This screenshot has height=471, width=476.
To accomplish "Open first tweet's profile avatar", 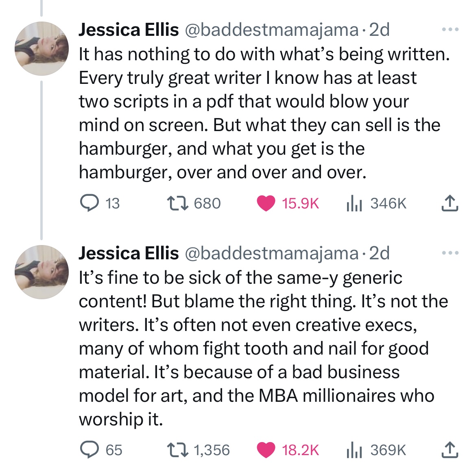I will [41, 48].
